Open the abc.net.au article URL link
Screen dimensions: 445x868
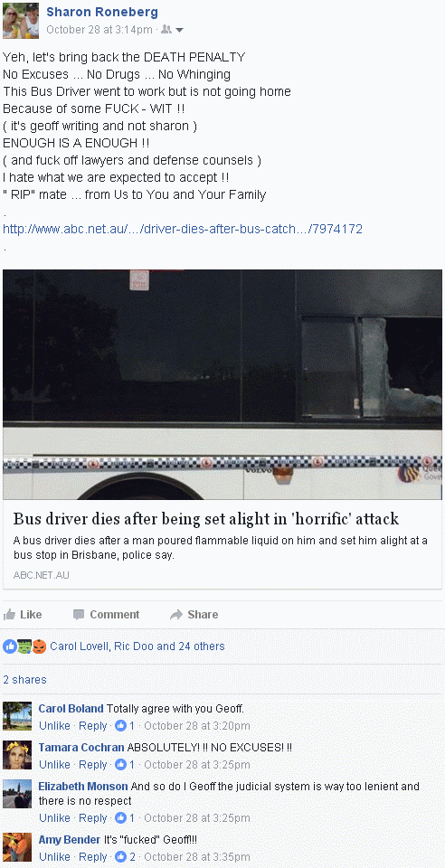click(x=183, y=229)
